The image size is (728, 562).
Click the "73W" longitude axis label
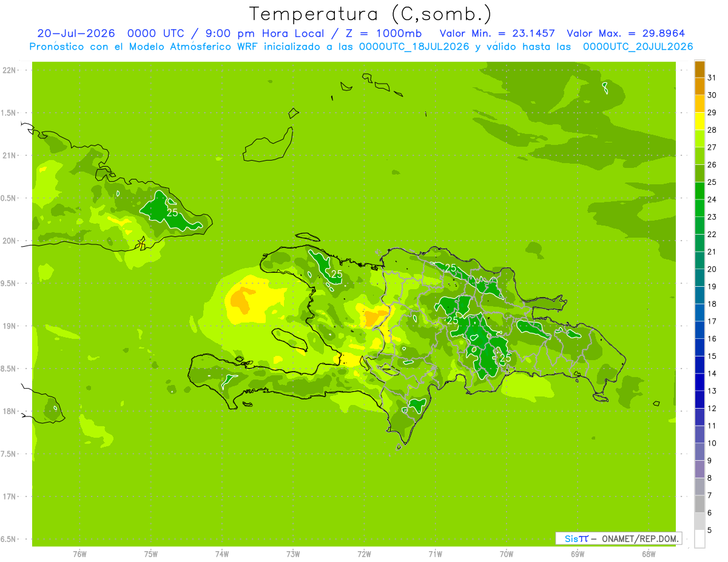point(293,554)
